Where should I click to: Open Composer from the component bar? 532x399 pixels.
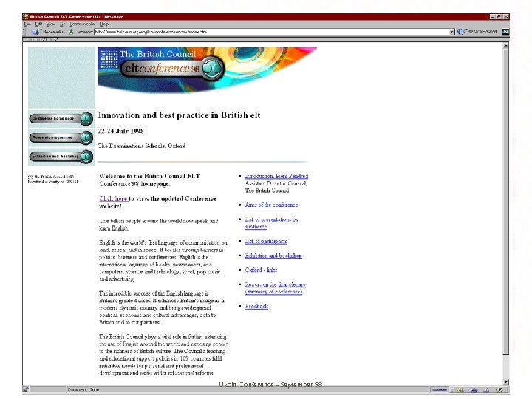499,390
